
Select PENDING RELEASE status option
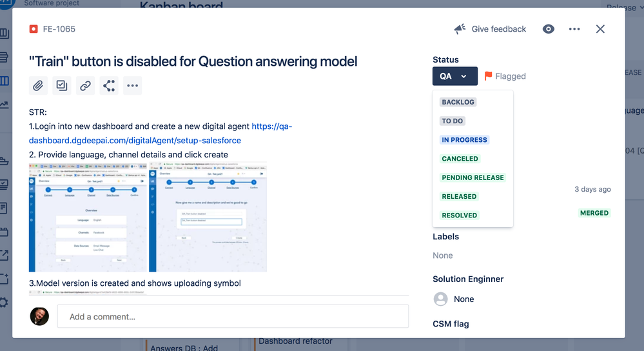click(473, 177)
